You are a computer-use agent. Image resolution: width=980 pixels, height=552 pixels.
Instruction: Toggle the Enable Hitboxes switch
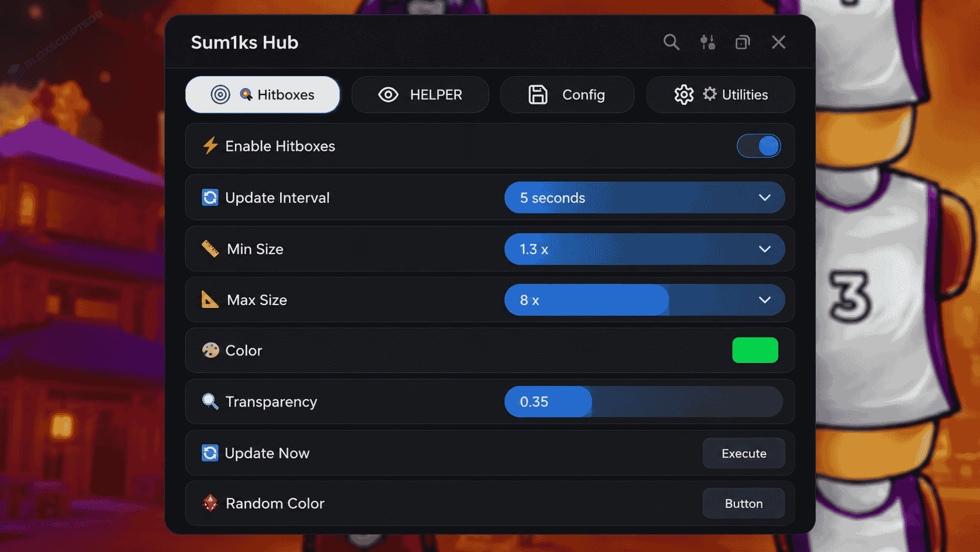coord(758,146)
